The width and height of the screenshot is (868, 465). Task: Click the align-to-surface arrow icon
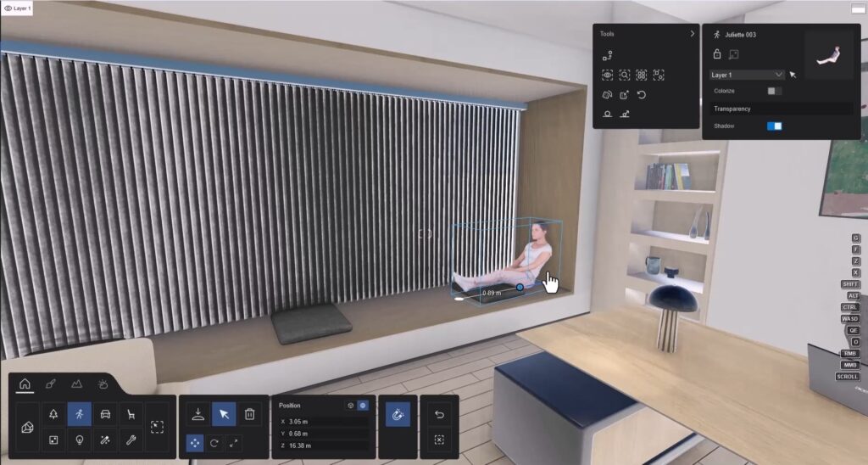625,114
